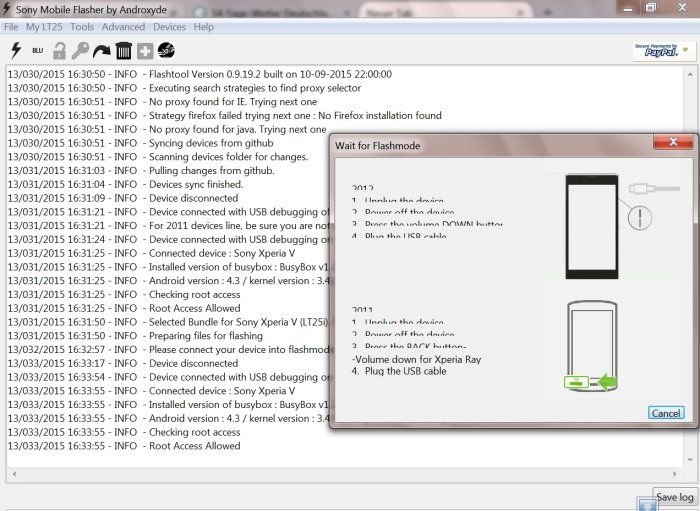Click the Sony Mobile Flasher window title
700x511 pixels.
pos(91,9)
